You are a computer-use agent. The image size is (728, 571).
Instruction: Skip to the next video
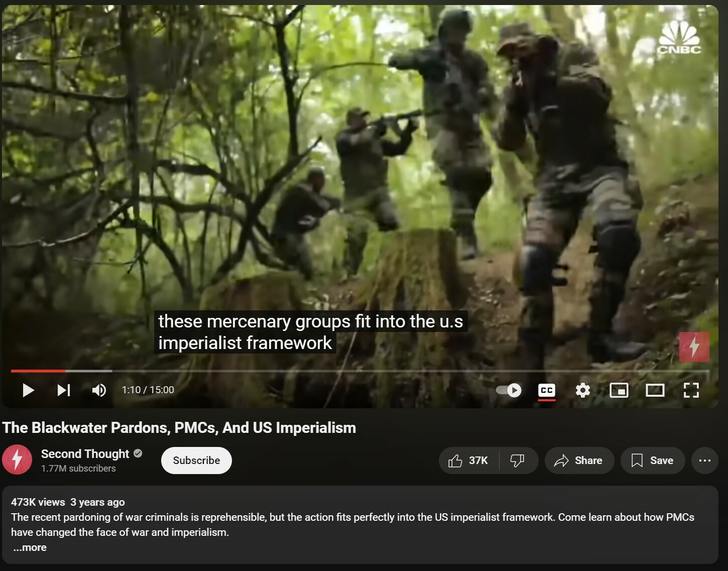click(x=64, y=390)
